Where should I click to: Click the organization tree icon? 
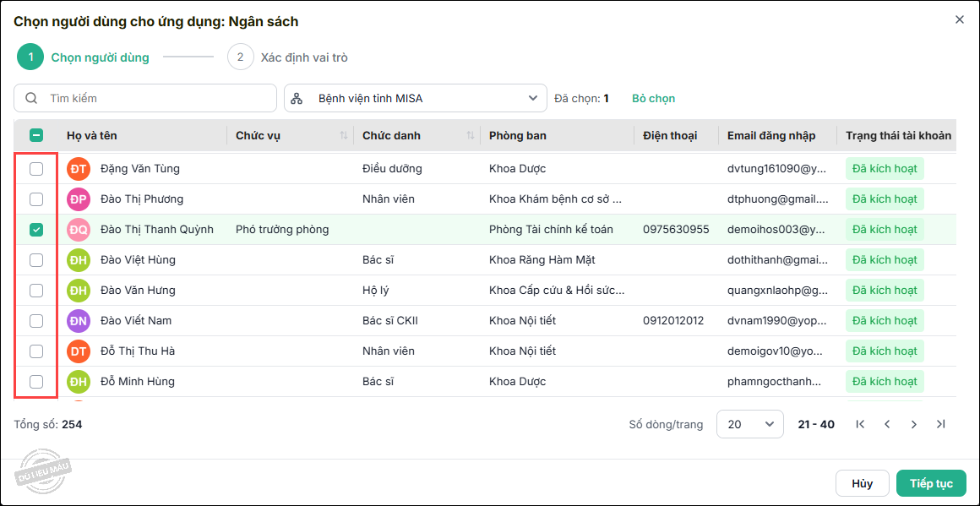[297, 98]
